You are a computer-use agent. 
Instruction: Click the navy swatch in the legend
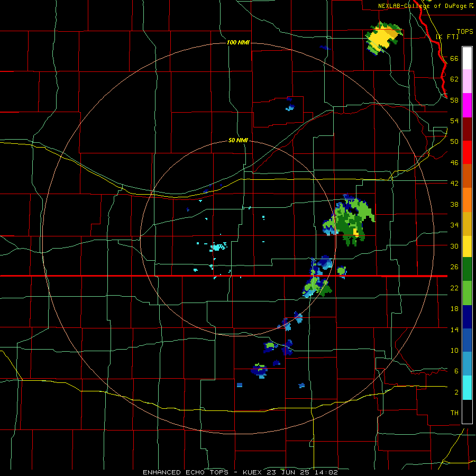(467, 317)
